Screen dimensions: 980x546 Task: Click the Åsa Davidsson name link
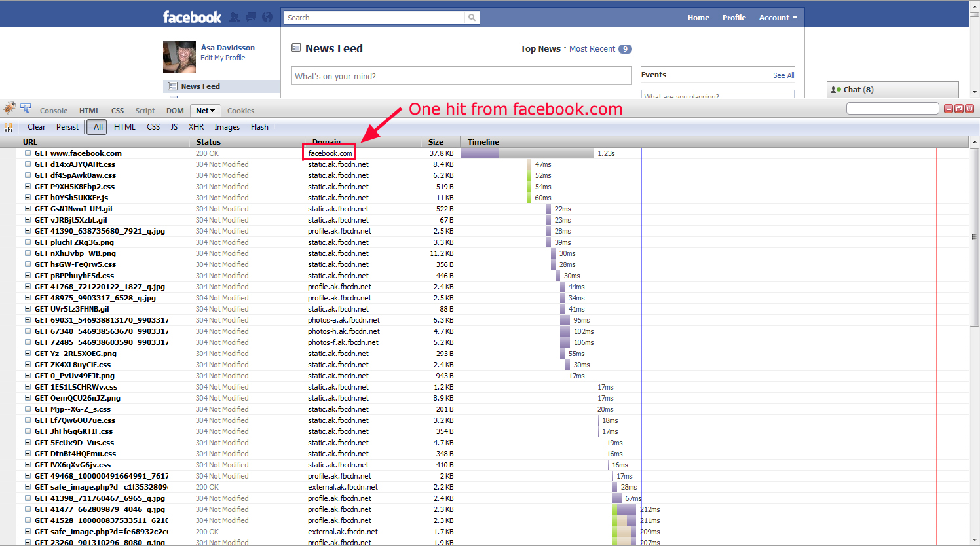(x=228, y=48)
